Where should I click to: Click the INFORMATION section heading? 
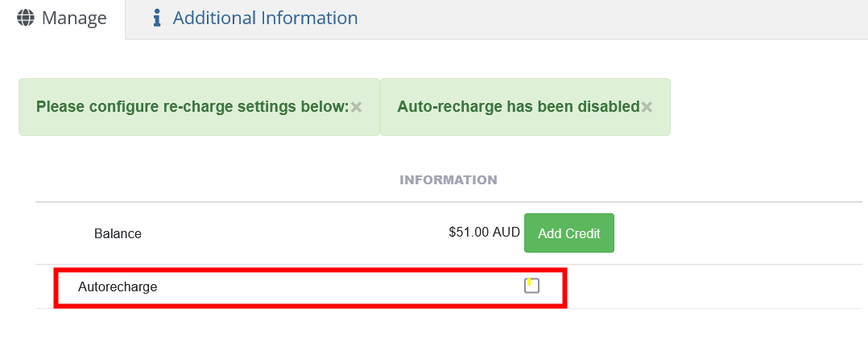click(448, 179)
